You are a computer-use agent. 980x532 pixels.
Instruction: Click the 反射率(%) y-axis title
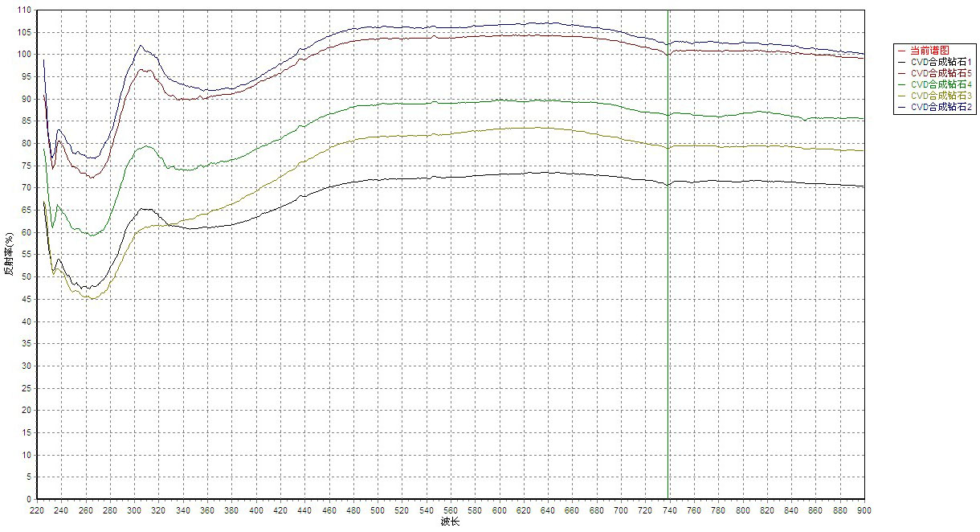(9, 254)
